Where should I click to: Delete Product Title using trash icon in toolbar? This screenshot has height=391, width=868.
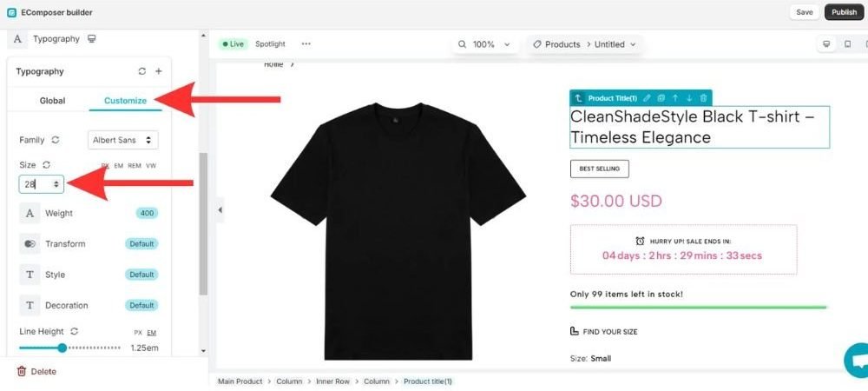[x=704, y=98]
